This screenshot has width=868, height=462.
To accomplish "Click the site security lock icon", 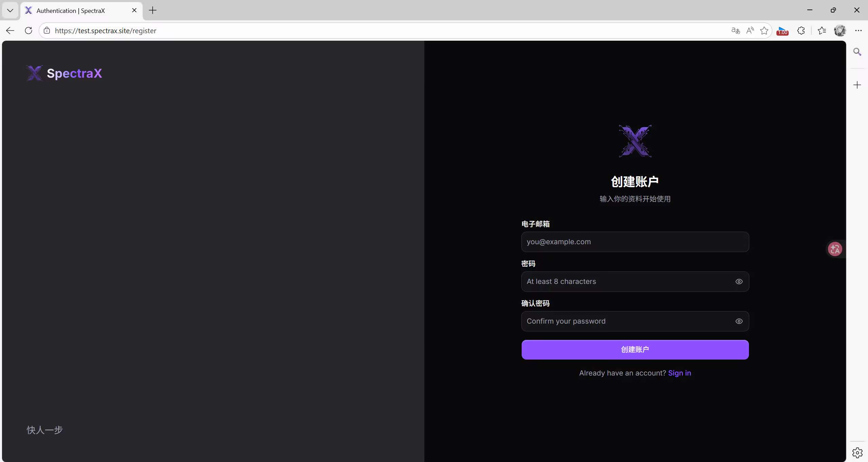I will (x=46, y=31).
